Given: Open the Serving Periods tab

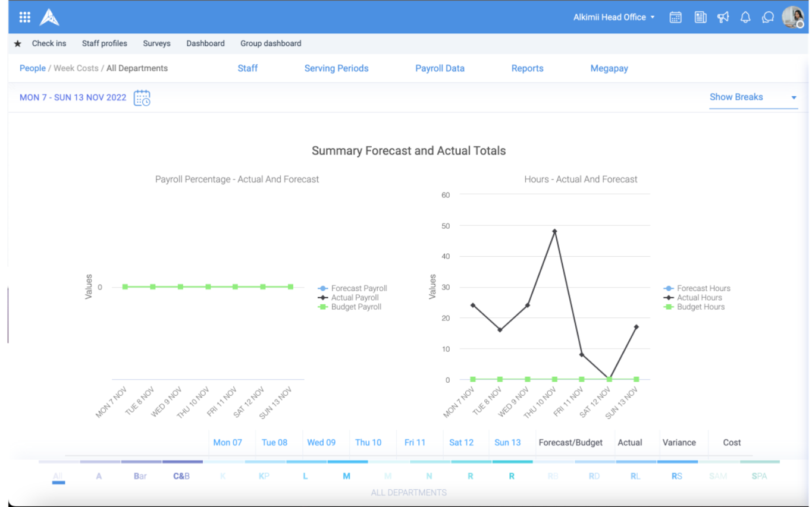Looking at the screenshot, I should [336, 68].
